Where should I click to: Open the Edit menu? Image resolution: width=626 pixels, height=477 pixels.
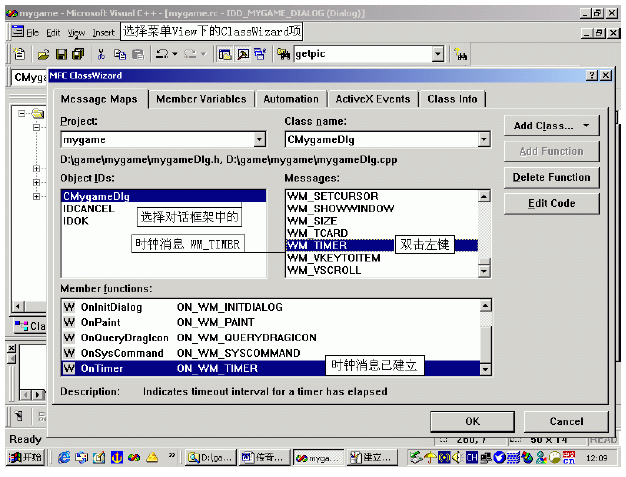point(53,33)
